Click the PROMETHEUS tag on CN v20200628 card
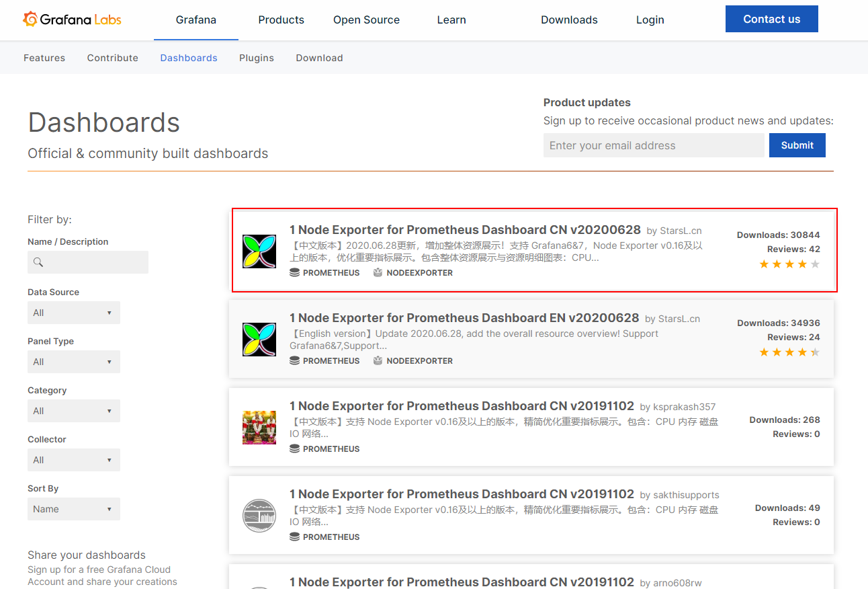The width and height of the screenshot is (868, 589). click(x=331, y=273)
